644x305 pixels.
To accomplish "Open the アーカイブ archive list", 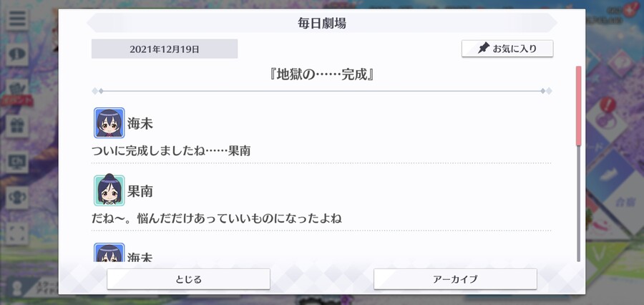I will point(455,279).
